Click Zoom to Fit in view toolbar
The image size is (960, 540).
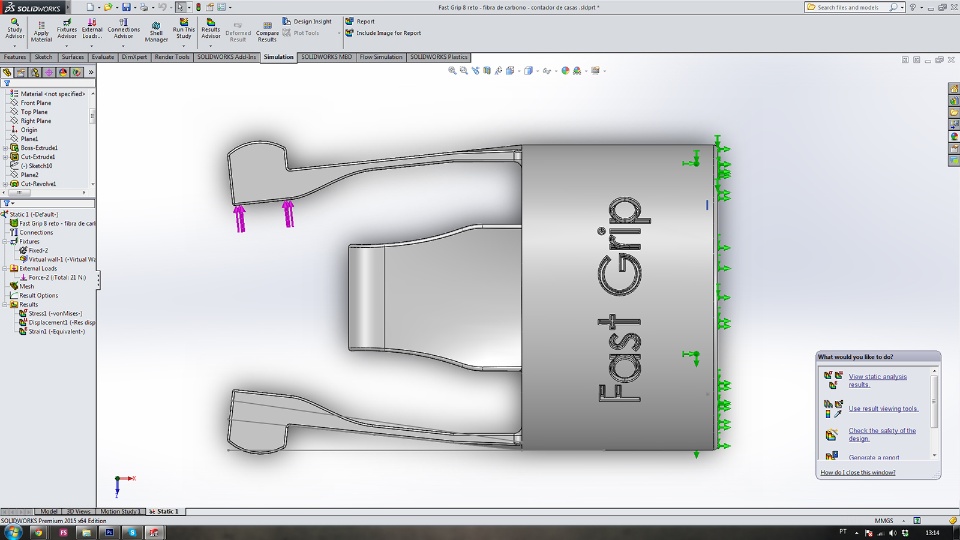pyautogui.click(x=452, y=71)
